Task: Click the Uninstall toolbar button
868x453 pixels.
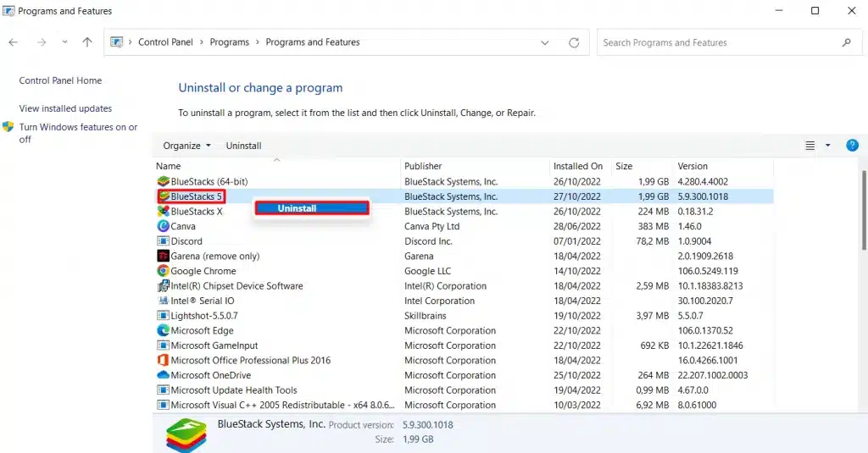Action: pos(243,146)
